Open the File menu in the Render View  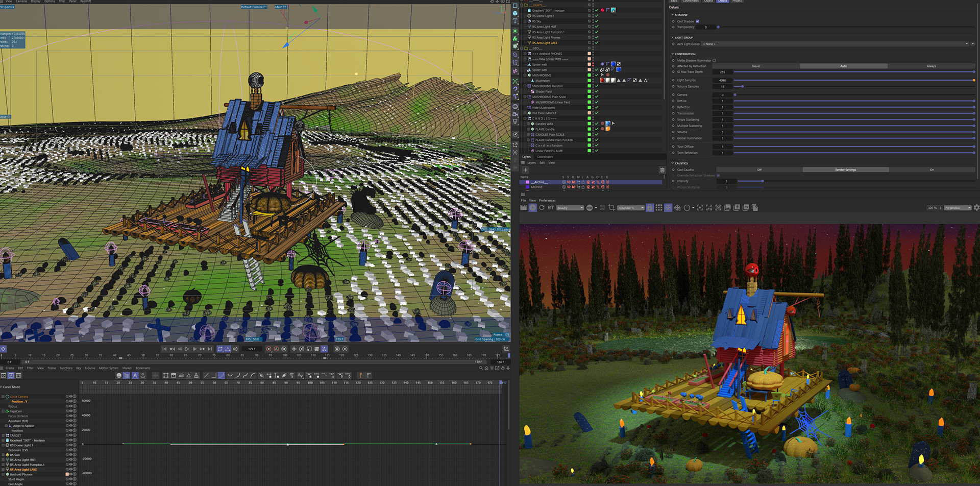click(x=523, y=200)
